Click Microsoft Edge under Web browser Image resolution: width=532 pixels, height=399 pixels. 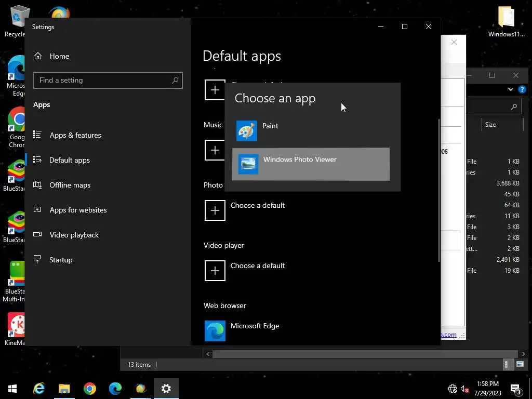coord(242,330)
